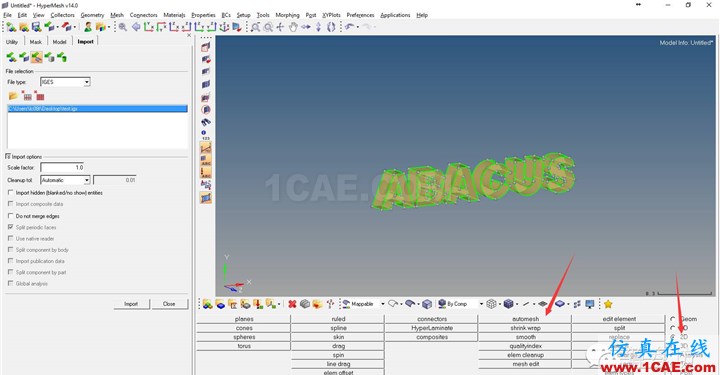
Task: Expand the Cleanup tol Automatic dropdown
Action: tap(65, 180)
